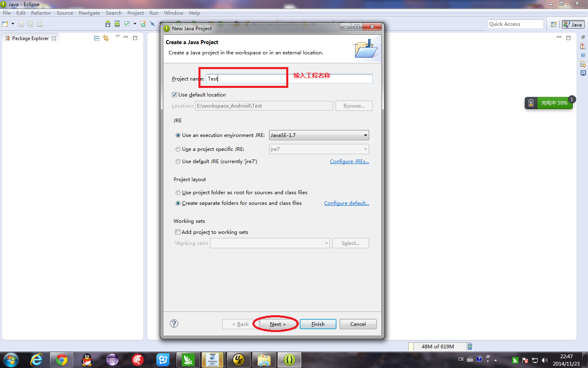Click the Android Lint check icon
This screenshot has height=368, width=588.
point(127,24)
